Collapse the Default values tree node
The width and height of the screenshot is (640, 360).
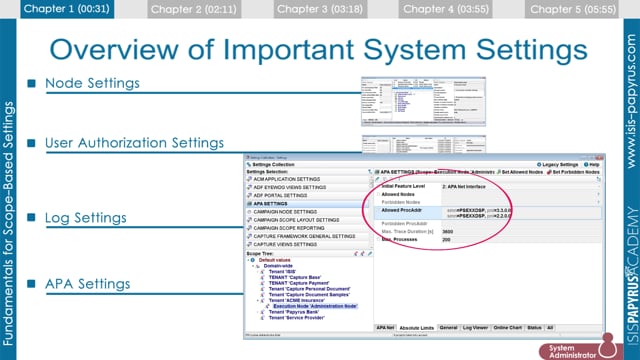click(248, 260)
